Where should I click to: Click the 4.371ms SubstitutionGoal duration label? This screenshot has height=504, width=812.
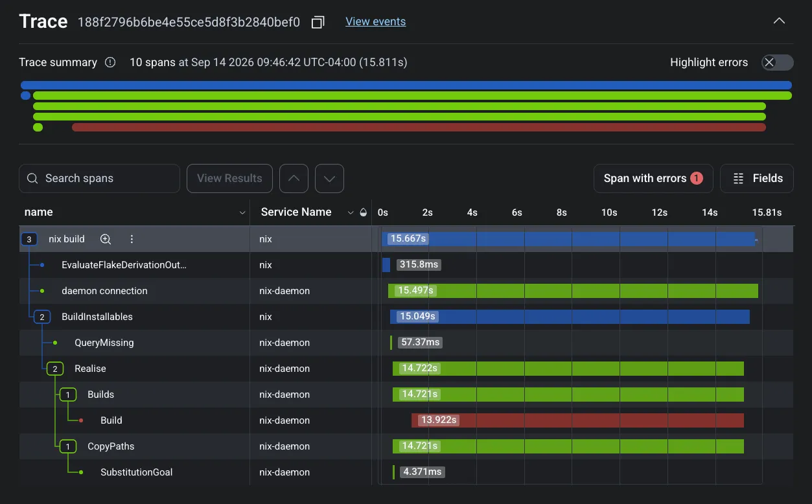pyautogui.click(x=422, y=472)
